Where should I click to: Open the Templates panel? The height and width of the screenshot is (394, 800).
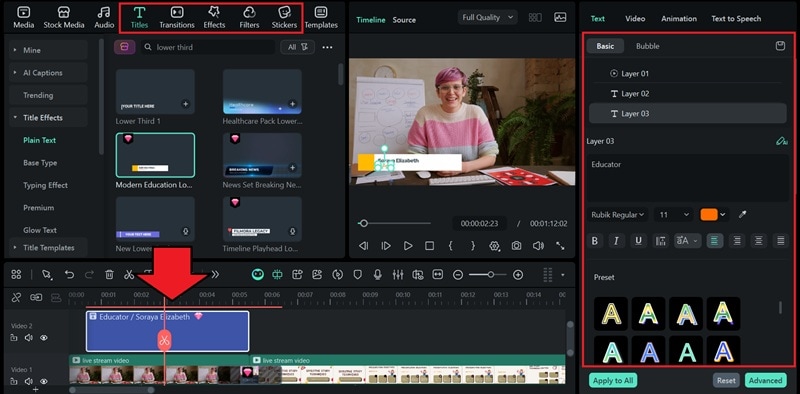click(x=321, y=17)
